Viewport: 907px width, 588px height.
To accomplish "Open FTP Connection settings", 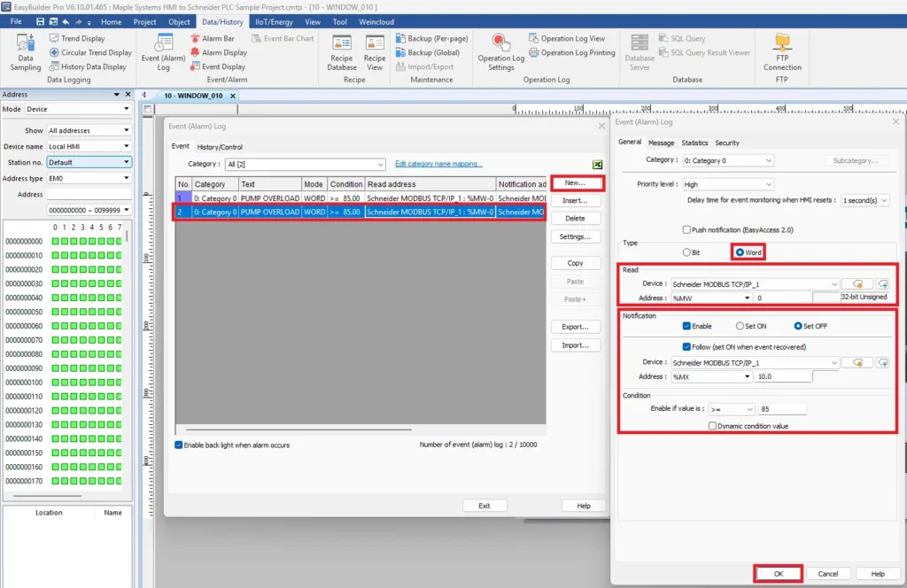I will click(x=782, y=52).
